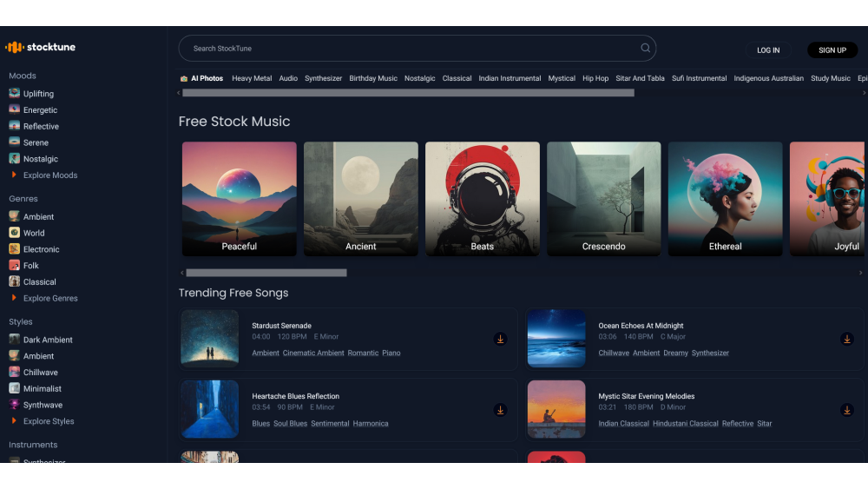Click the Dark Ambient style icon
Screen dimensions: 868x489
click(15, 339)
